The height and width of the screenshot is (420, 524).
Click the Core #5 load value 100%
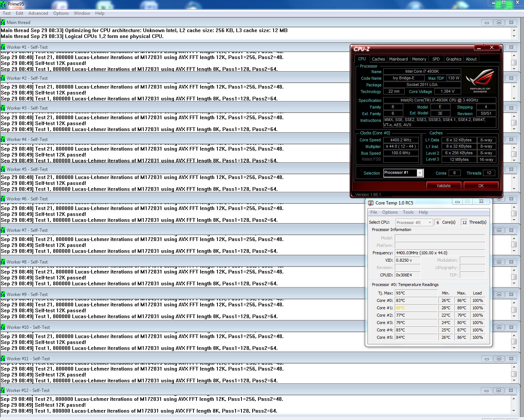coord(477,337)
